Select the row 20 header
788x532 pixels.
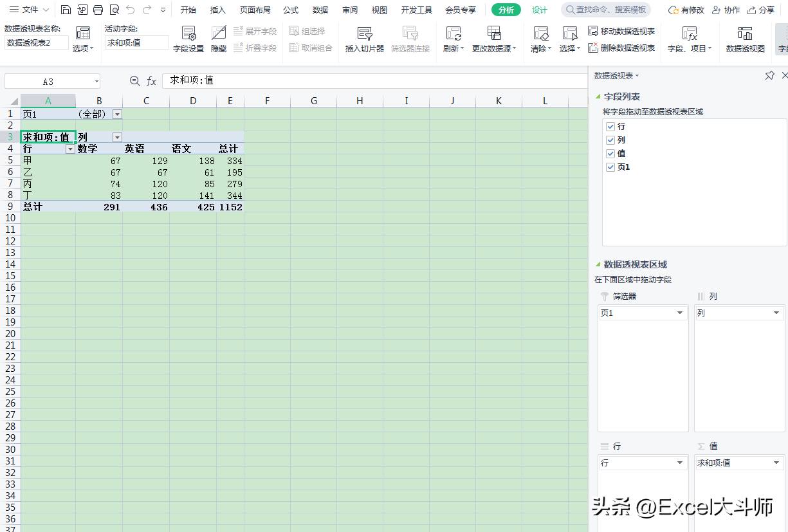(10, 333)
